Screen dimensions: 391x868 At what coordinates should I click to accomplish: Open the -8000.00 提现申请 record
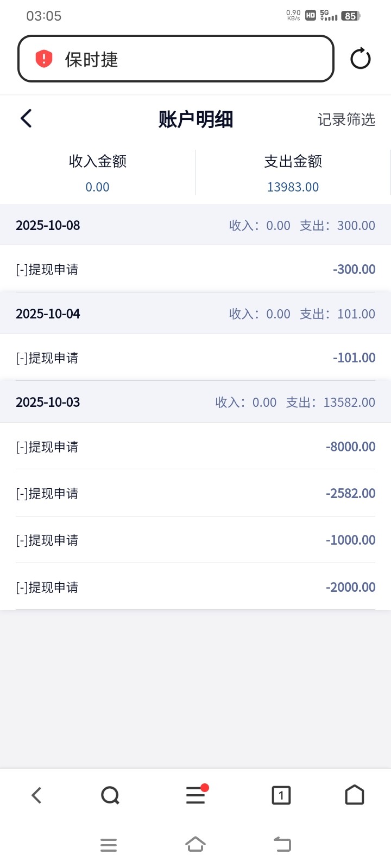click(x=195, y=446)
